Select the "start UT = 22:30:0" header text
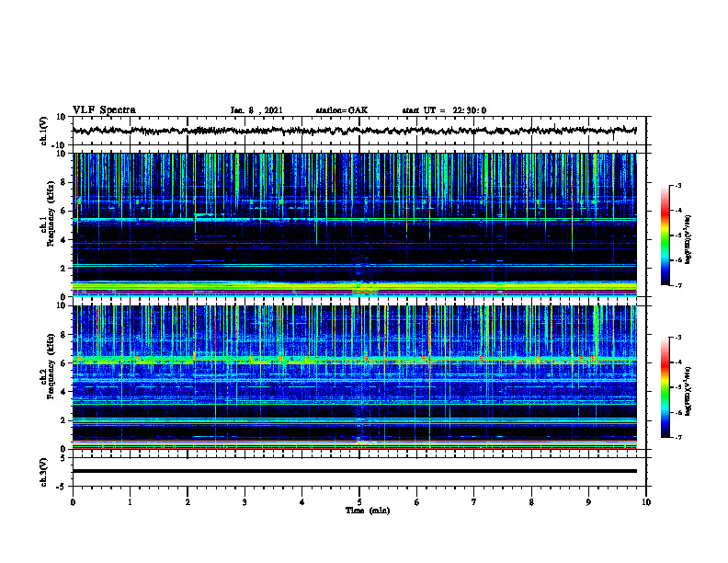Viewport: 728px width, 563px height. click(444, 110)
